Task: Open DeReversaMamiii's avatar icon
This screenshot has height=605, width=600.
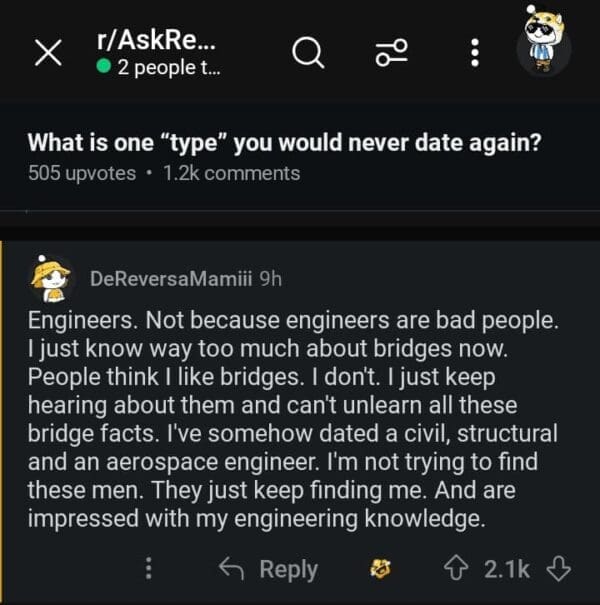Action: click(x=52, y=280)
